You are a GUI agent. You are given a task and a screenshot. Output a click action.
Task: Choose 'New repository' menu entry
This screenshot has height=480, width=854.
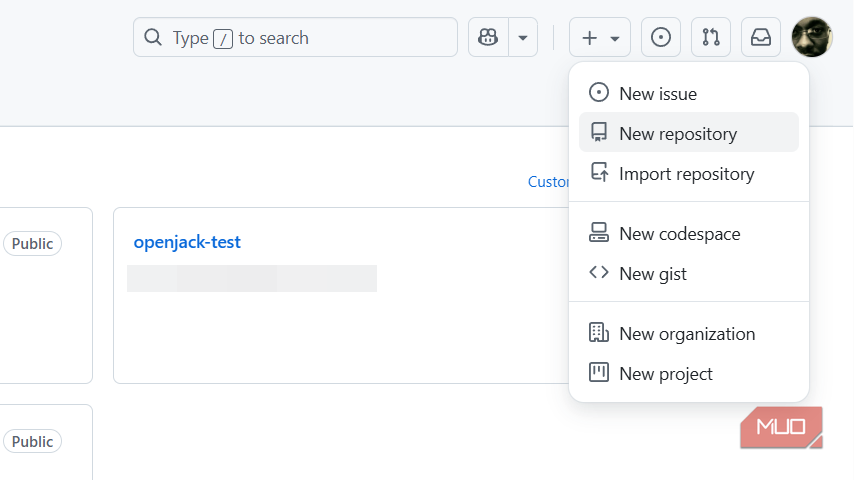pos(689,133)
